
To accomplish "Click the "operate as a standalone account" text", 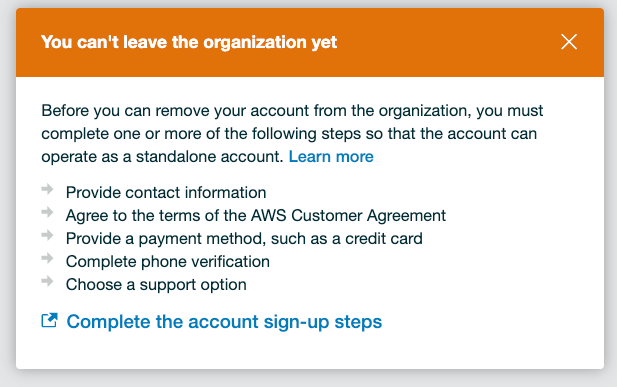I will [162, 157].
